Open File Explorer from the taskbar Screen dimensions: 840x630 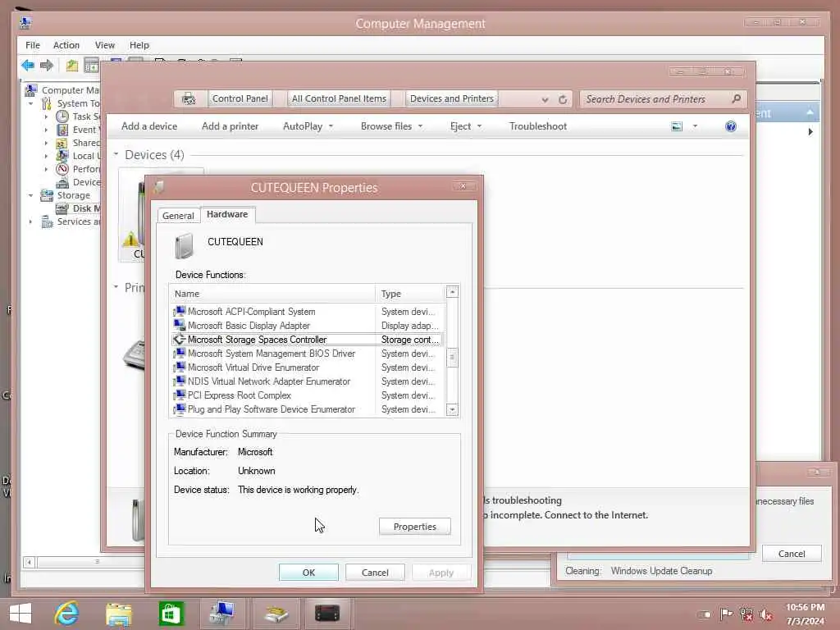[119, 614]
